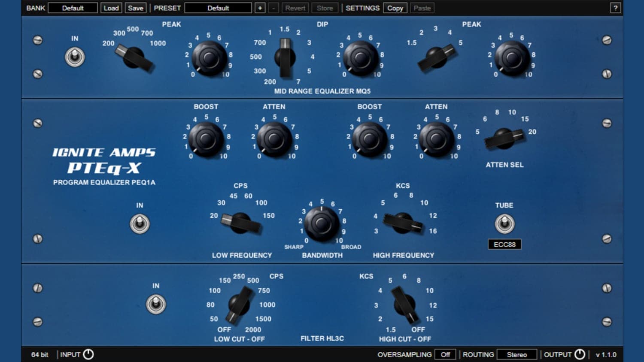Click the DIP gain knob
Image resolution: width=644 pixels, height=362 pixels.
(x=360, y=58)
